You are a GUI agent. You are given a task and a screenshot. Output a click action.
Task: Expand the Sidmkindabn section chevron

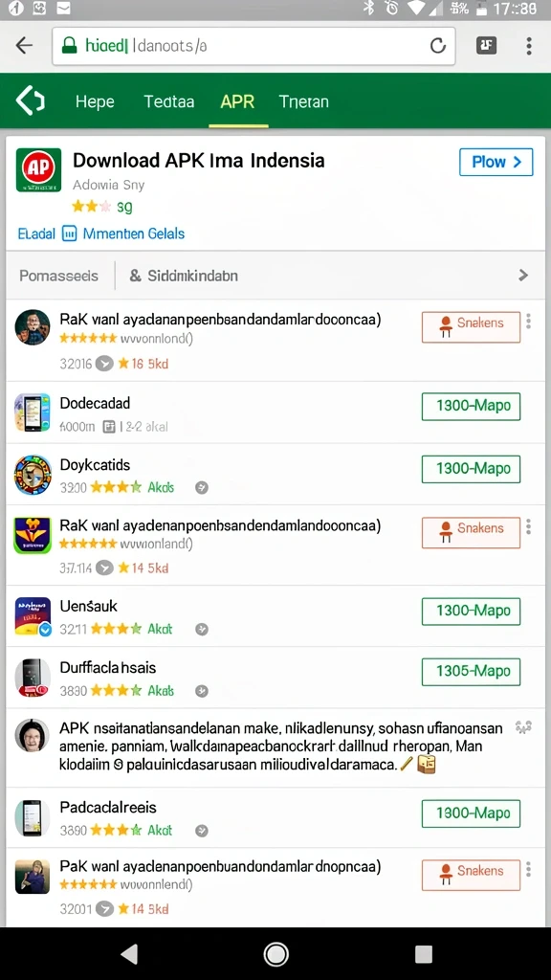[523, 275]
